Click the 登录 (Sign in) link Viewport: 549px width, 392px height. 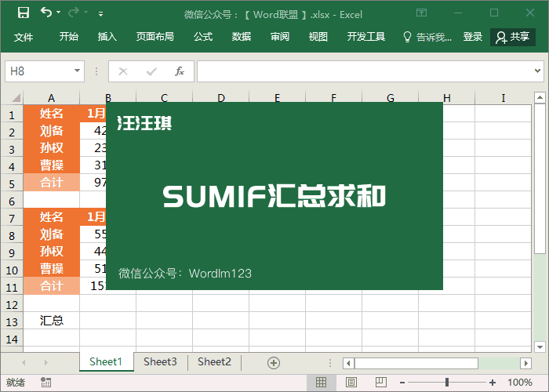point(473,37)
